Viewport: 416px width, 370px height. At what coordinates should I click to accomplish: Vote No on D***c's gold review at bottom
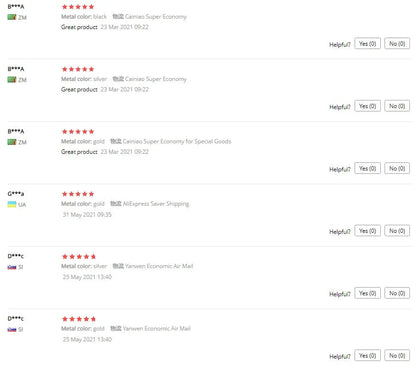coord(397,355)
